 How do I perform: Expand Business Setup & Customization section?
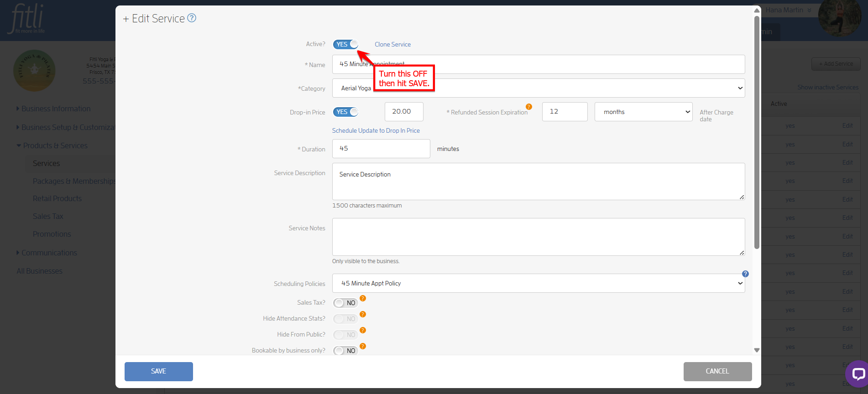[x=65, y=127]
